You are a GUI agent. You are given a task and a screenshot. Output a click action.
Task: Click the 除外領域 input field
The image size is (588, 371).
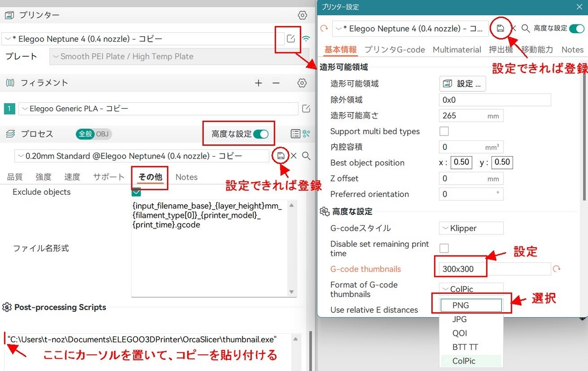495,100
